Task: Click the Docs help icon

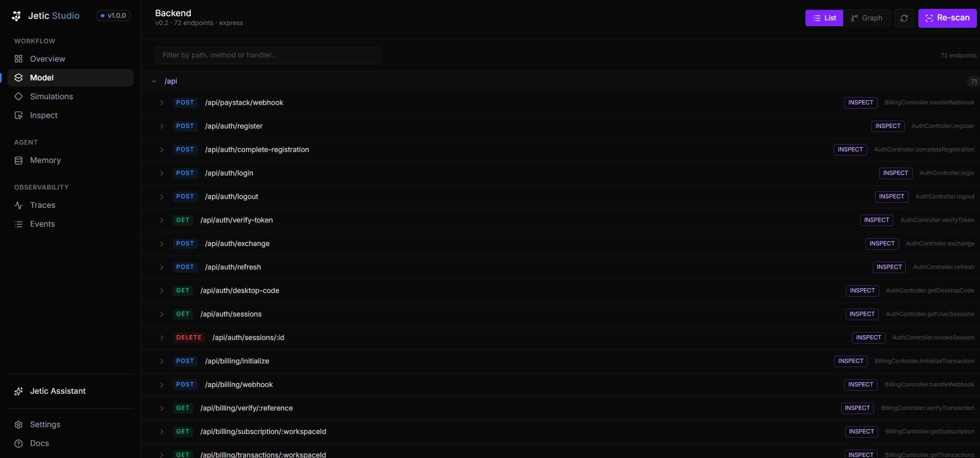Action: point(19,443)
